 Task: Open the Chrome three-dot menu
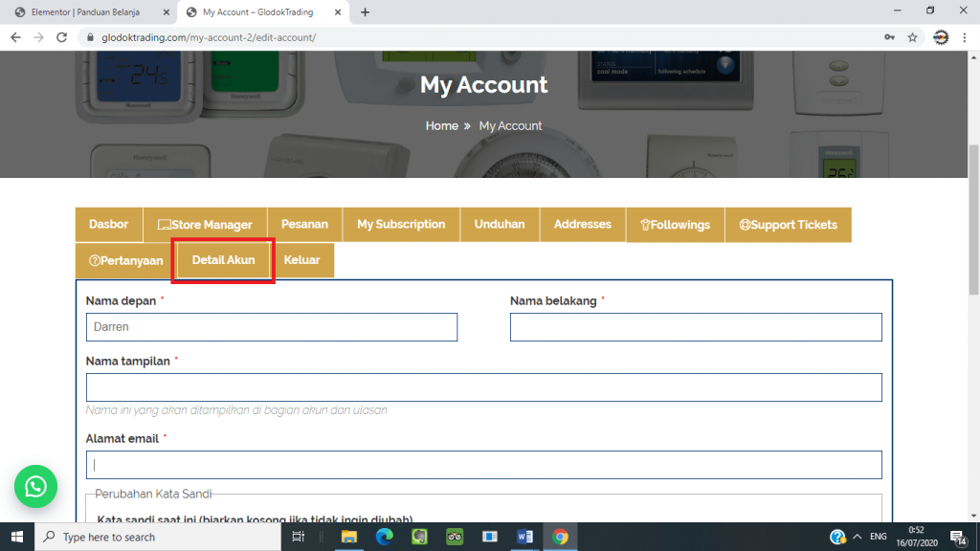(965, 37)
